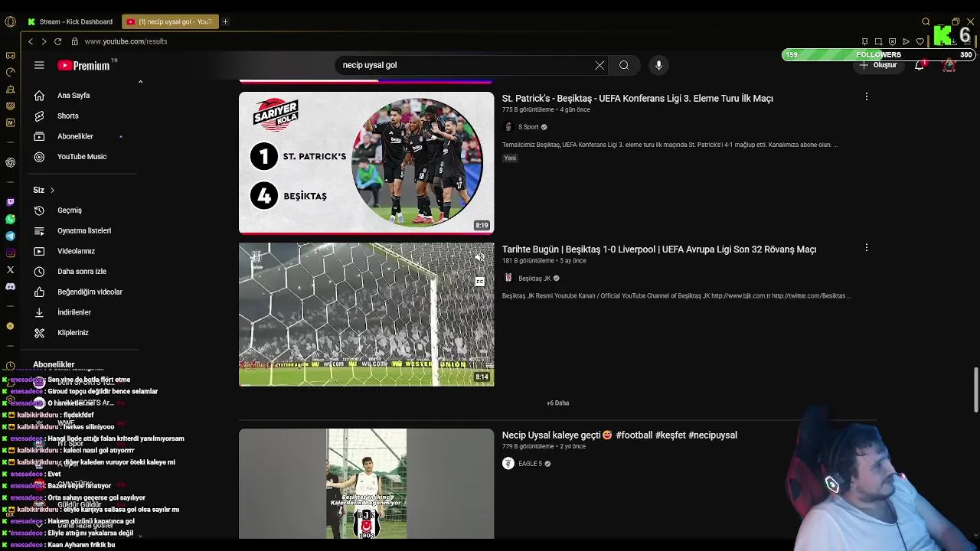Expand results with +6 Daha

click(557, 403)
